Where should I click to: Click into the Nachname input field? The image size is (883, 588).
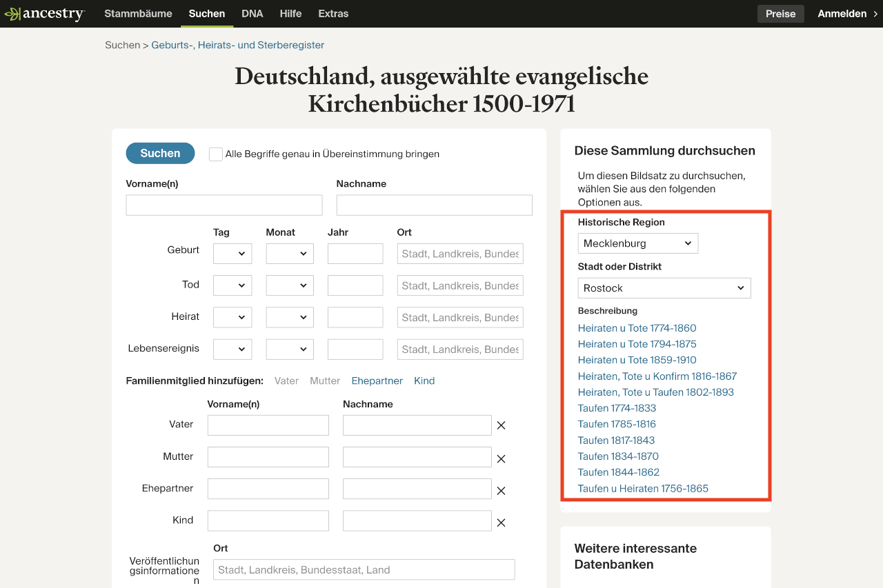pyautogui.click(x=434, y=205)
